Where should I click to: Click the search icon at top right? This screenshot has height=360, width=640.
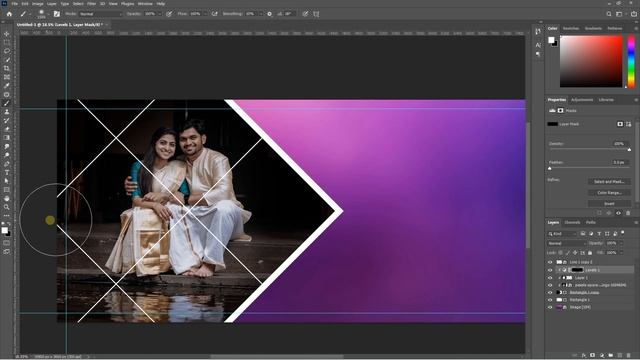609,14
